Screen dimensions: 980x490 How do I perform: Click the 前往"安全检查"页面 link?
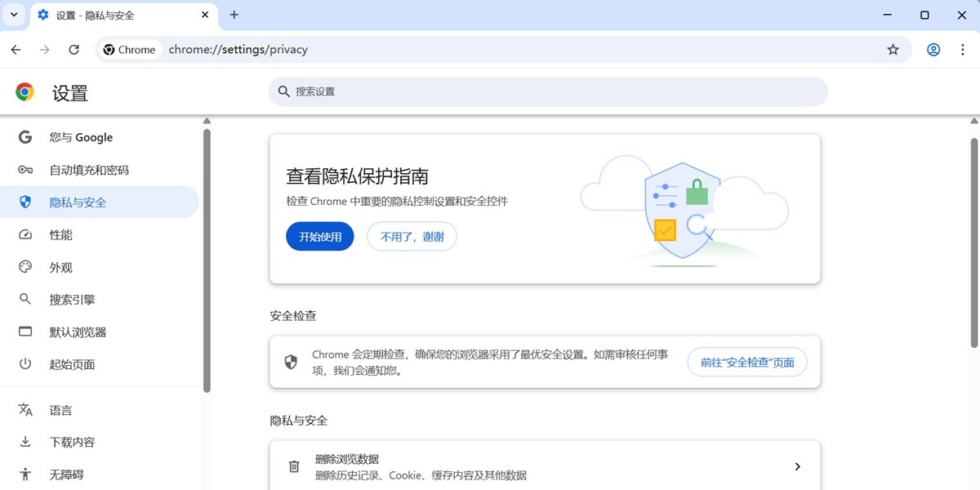(746, 362)
